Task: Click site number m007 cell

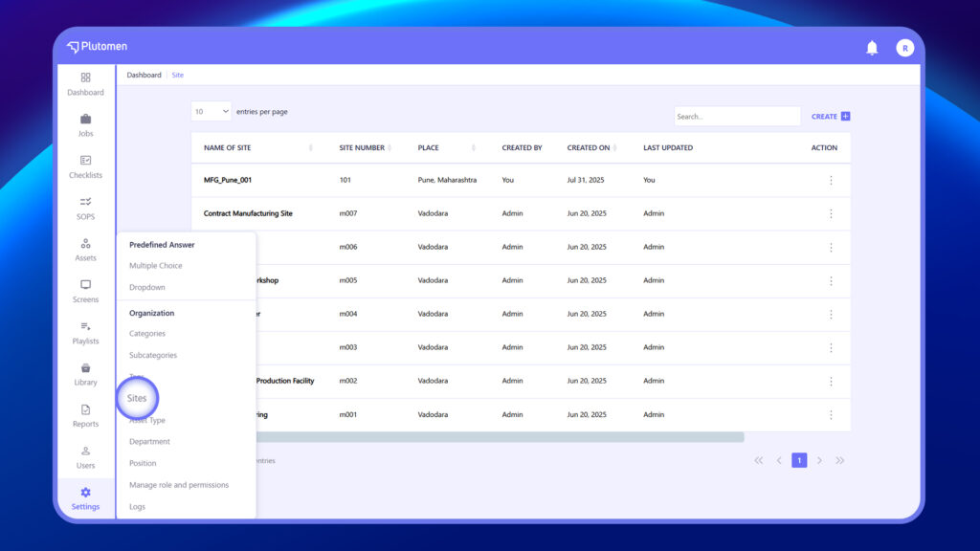Action: tap(348, 213)
